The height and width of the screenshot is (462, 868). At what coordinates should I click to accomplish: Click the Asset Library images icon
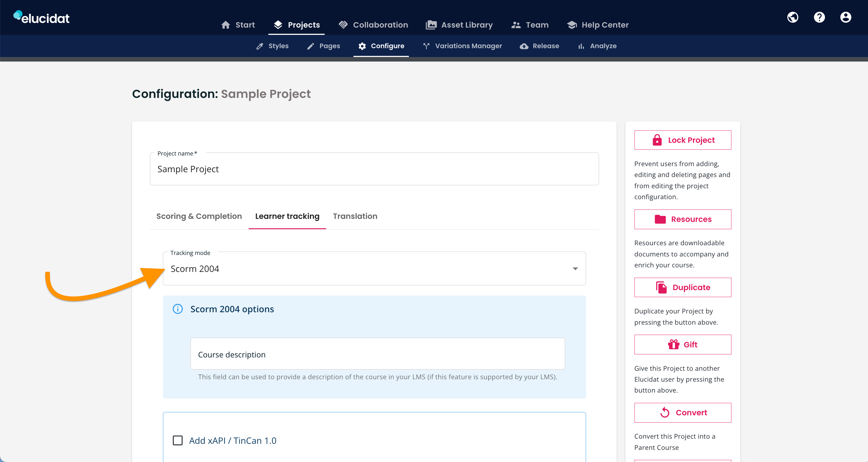(431, 25)
